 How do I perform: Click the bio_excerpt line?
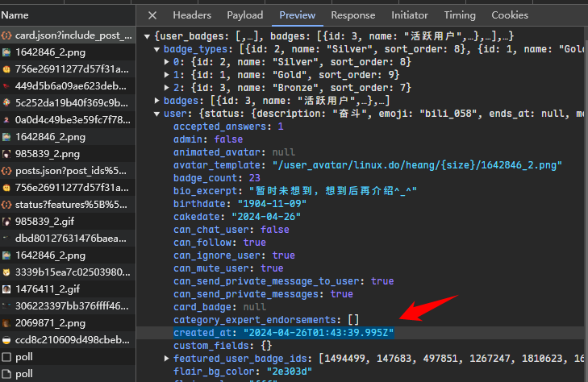[295, 191]
